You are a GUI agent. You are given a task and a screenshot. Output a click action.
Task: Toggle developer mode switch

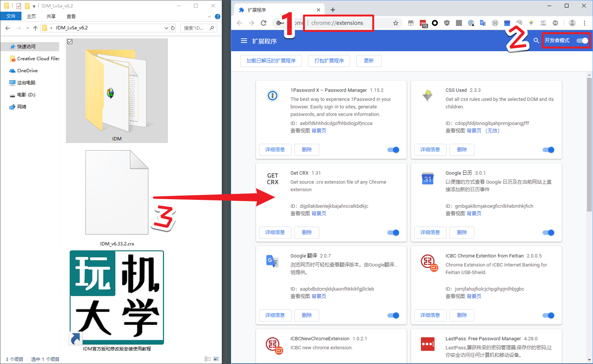582,41
